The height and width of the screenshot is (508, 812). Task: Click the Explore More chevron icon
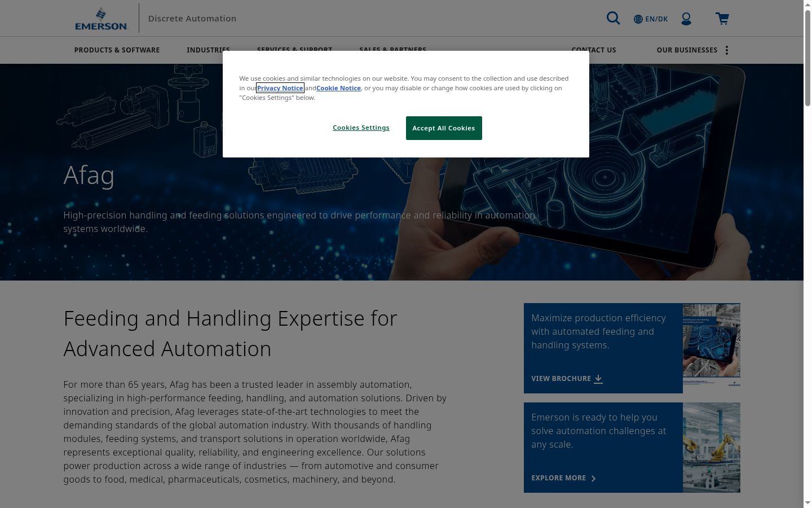593,478
